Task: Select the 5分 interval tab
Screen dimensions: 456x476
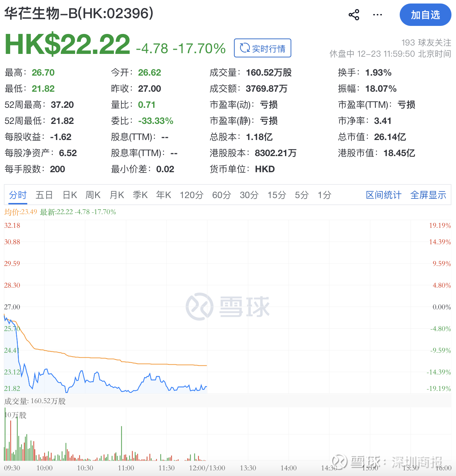Action: 302,195
